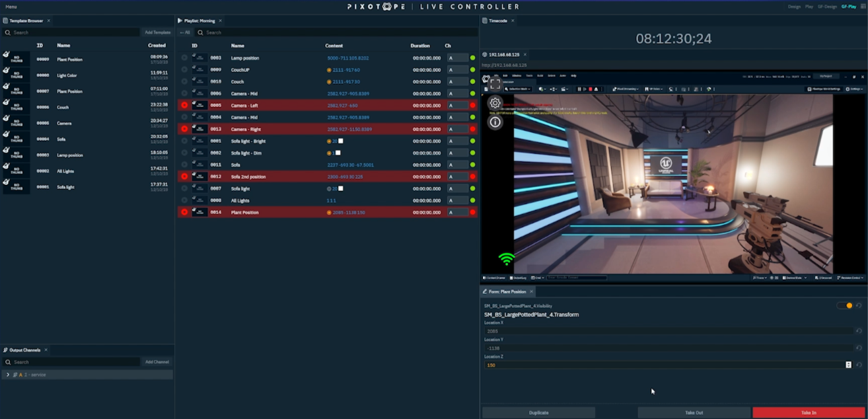Click the white color swatch in Sofa light - Dim
The width and height of the screenshot is (868, 419).
point(338,153)
